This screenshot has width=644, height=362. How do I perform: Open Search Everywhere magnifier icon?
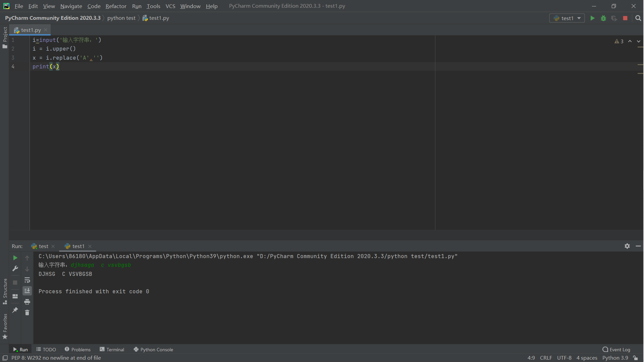click(x=638, y=18)
